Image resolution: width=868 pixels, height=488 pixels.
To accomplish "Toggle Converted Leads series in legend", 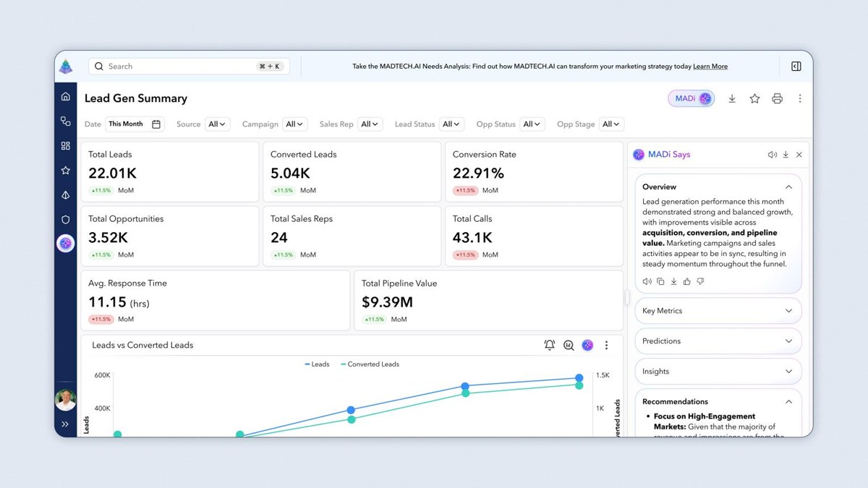I will [x=370, y=364].
